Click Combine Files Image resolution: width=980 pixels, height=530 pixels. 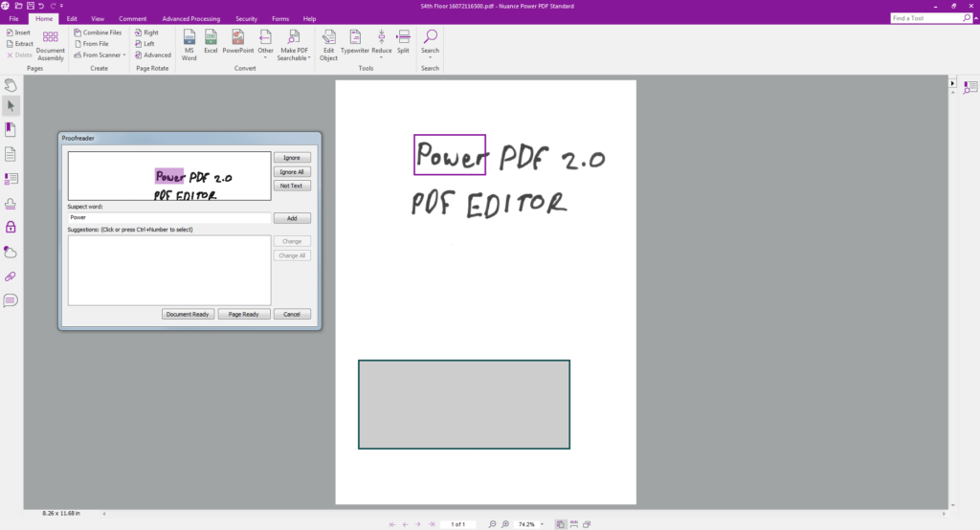click(98, 33)
